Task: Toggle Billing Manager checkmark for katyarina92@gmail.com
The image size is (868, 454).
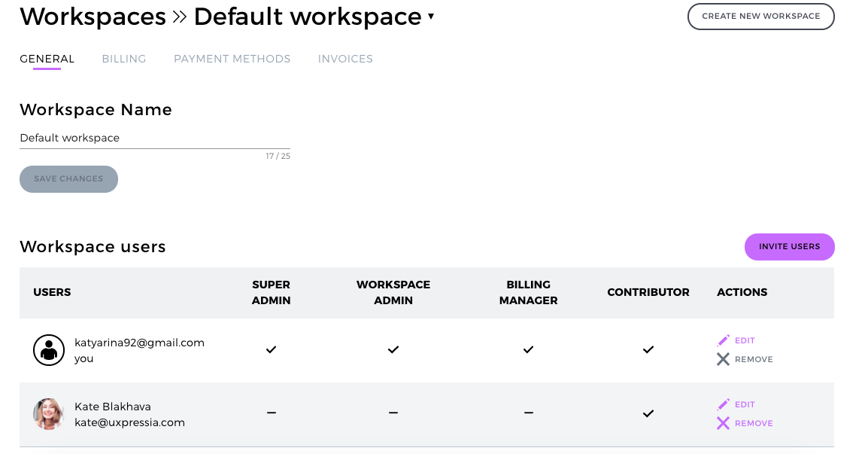Action: pyautogui.click(x=529, y=350)
